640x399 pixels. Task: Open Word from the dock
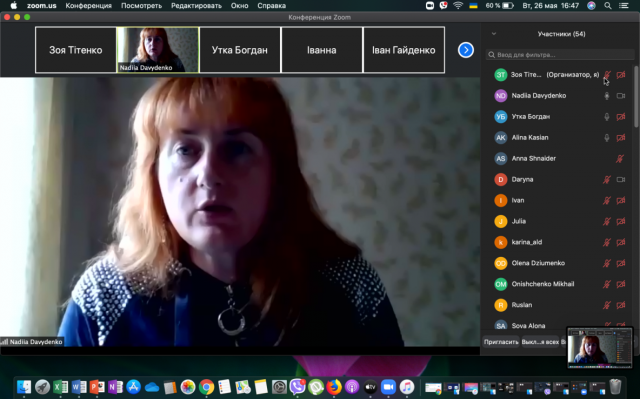click(x=79, y=387)
